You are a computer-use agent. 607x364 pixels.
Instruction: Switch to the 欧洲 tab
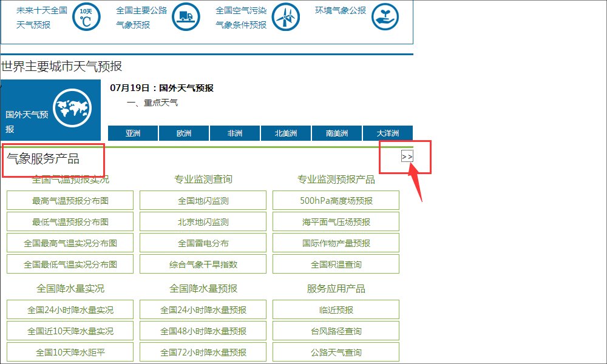183,133
